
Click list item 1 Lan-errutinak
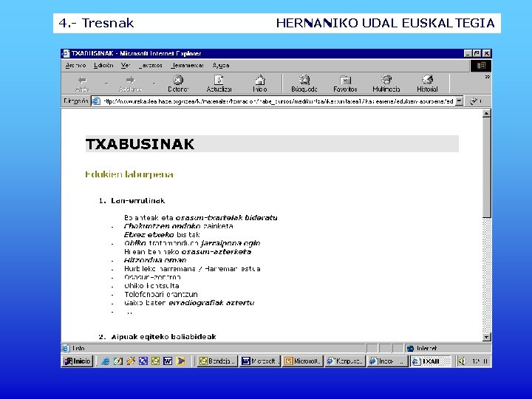point(137,200)
